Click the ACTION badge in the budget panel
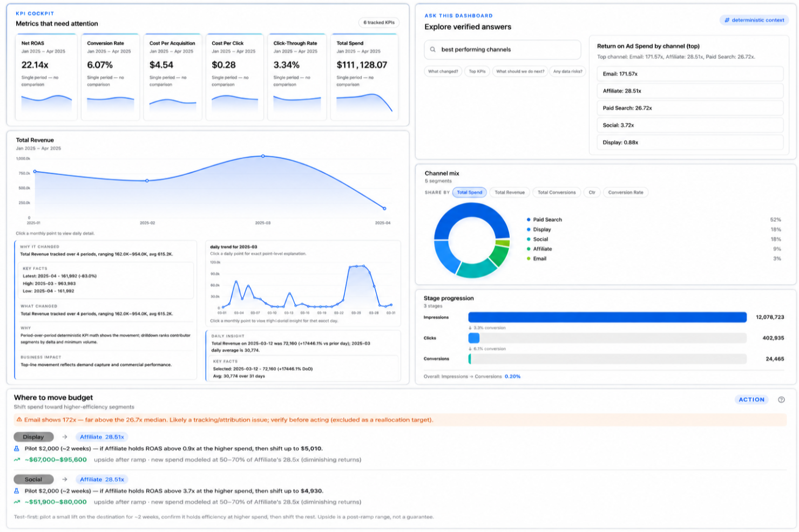Image resolution: width=799 pixels, height=532 pixels. click(751, 400)
